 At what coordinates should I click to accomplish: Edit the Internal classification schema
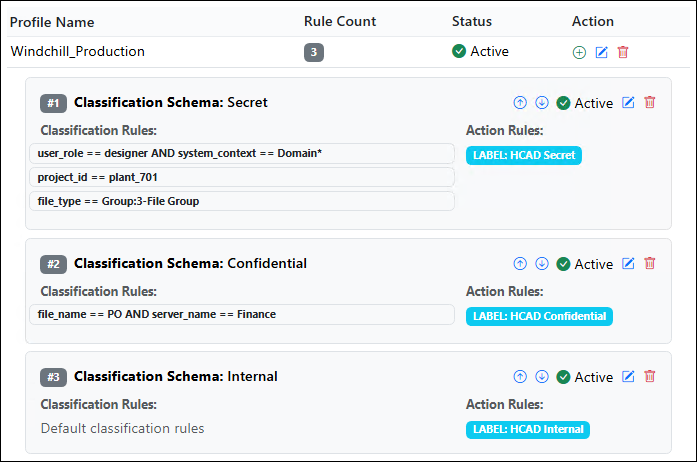coord(628,377)
